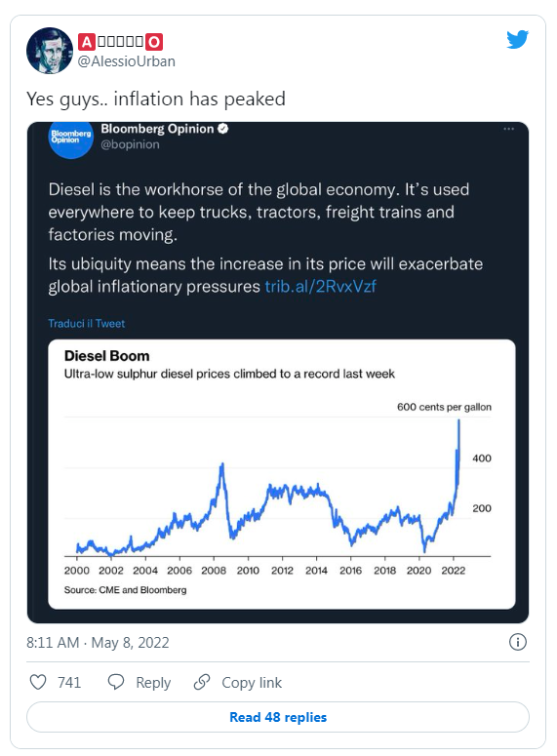Screen dimensions: 557x756
Task: Click the reply speech bubble icon
Action: [116, 682]
